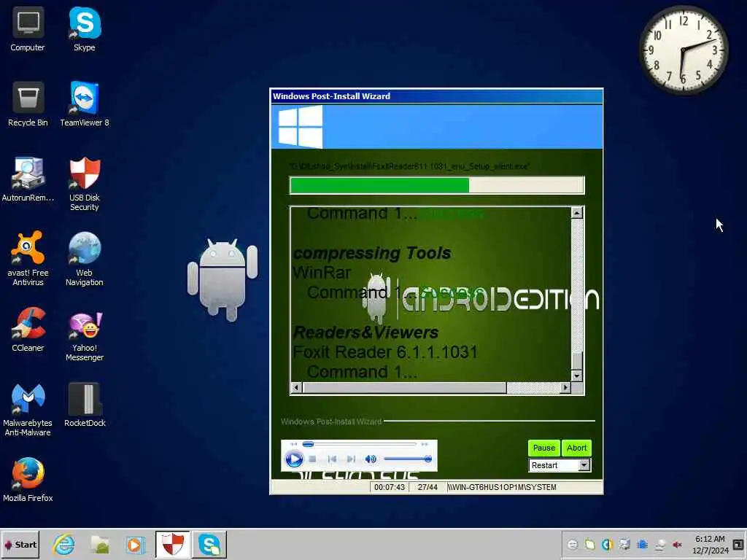
Task: Click the green installation progress bar
Action: click(x=436, y=185)
